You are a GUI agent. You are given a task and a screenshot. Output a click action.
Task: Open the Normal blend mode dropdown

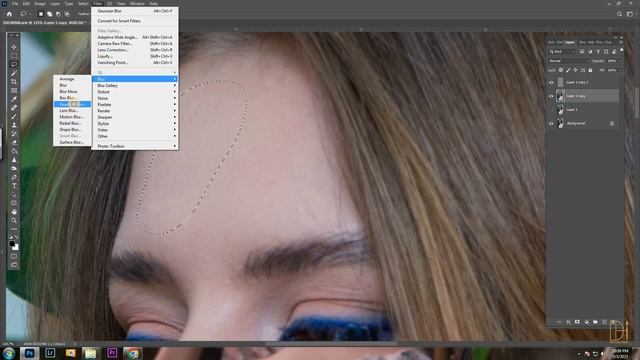pyautogui.click(x=569, y=61)
